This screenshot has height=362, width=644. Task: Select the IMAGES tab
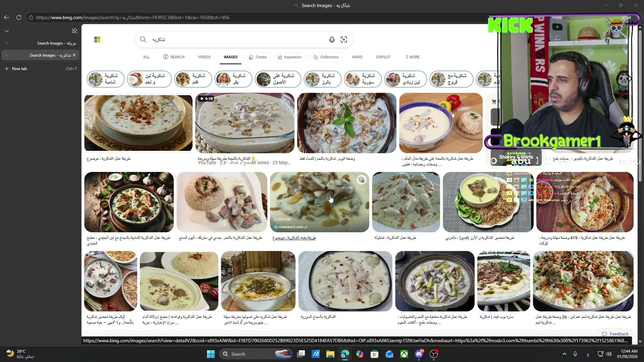[x=230, y=57]
